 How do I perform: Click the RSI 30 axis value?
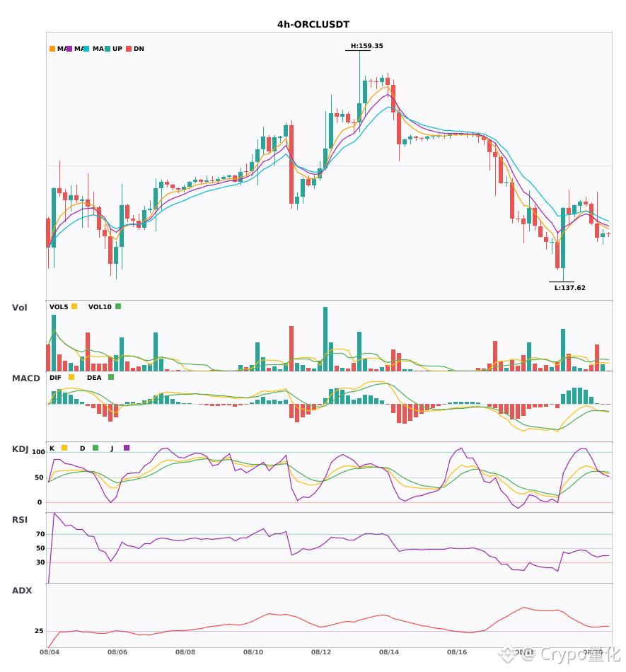(x=40, y=562)
